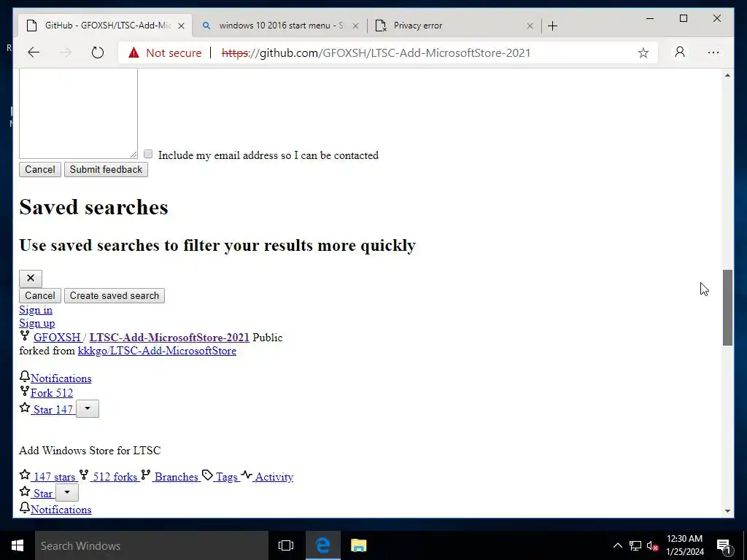Open the 512 forks link
747x560 pixels.
click(115, 477)
